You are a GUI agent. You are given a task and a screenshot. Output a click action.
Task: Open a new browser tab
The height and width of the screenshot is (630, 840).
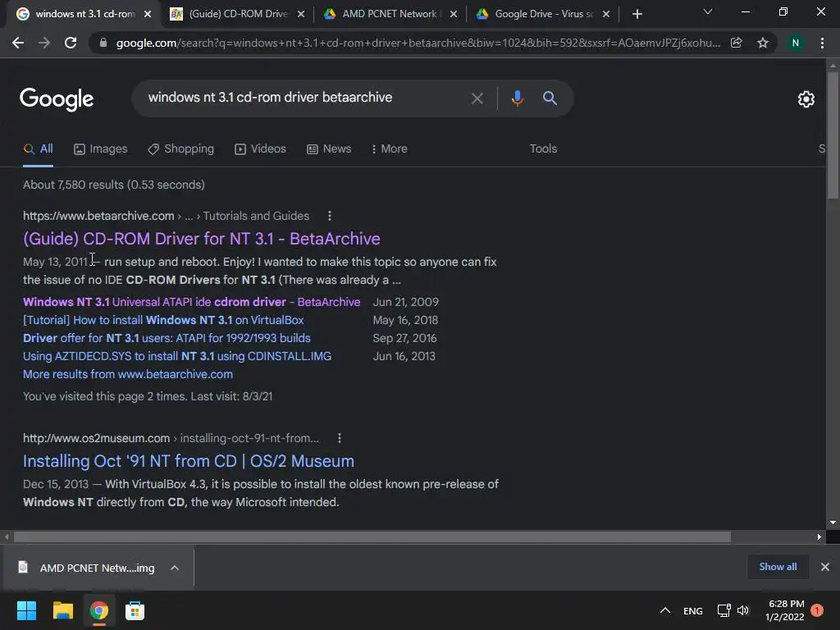pos(637,14)
